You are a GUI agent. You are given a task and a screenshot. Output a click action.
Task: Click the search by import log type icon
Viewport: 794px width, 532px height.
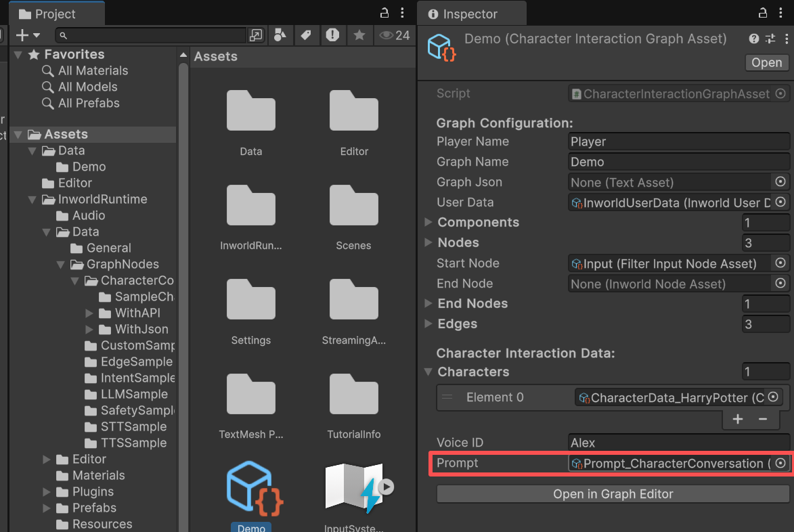[x=332, y=35]
